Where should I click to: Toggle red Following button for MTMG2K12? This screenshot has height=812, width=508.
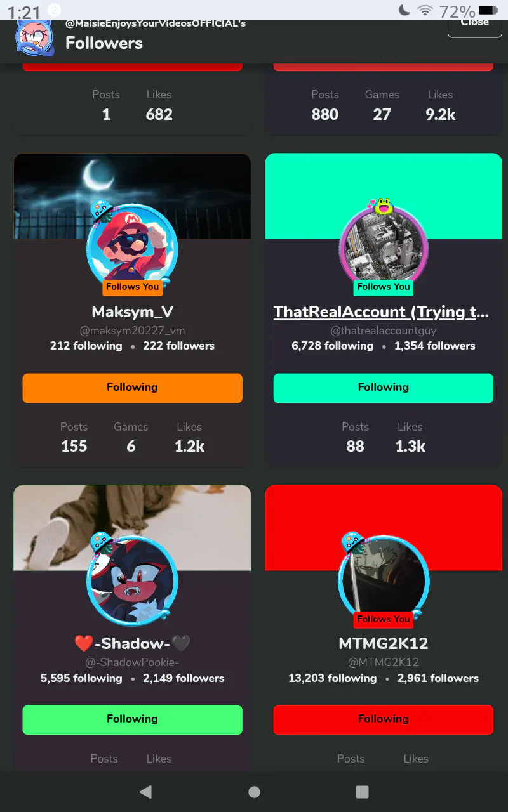(384, 719)
